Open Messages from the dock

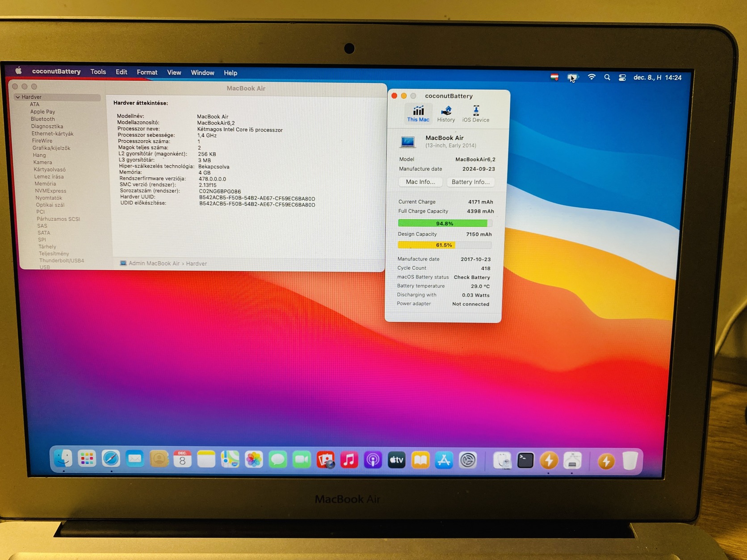coord(277,460)
